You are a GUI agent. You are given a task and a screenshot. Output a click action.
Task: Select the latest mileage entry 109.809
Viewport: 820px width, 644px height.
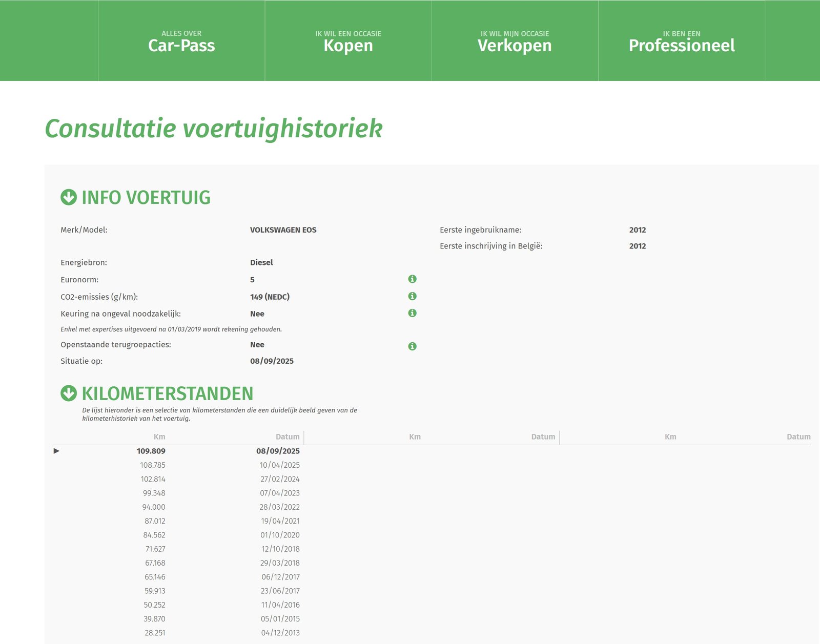point(151,451)
